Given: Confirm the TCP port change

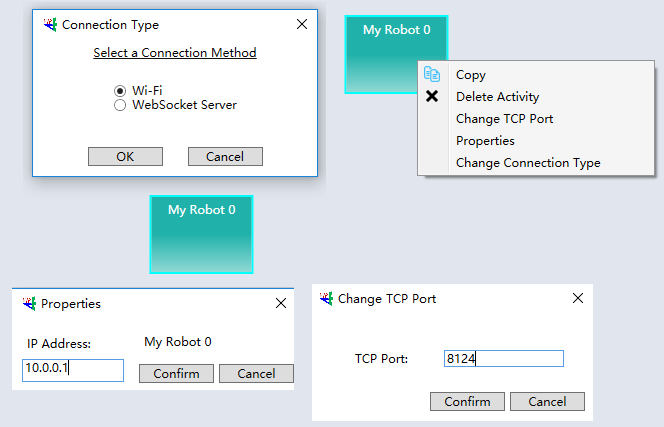Looking at the screenshot, I should pyautogui.click(x=467, y=402).
